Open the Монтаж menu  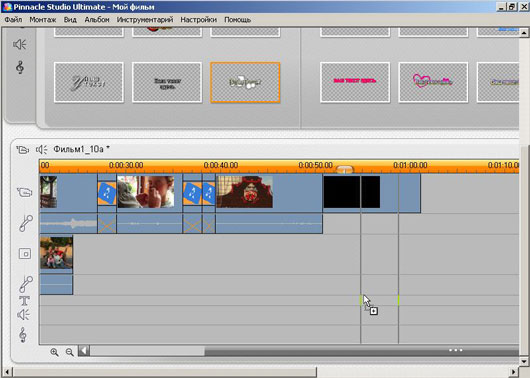(43, 20)
